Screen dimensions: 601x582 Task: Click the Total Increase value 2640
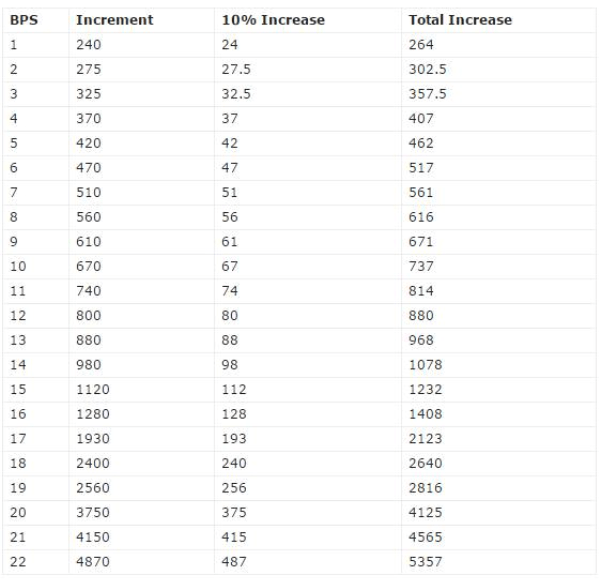(425, 463)
